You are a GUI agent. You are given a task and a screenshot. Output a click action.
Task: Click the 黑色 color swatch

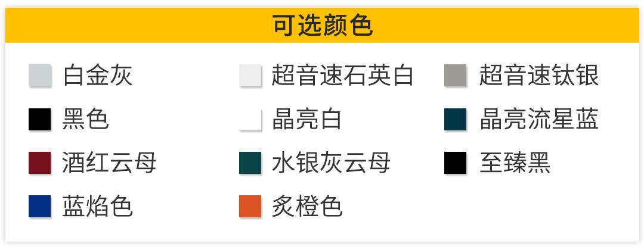click(x=40, y=120)
